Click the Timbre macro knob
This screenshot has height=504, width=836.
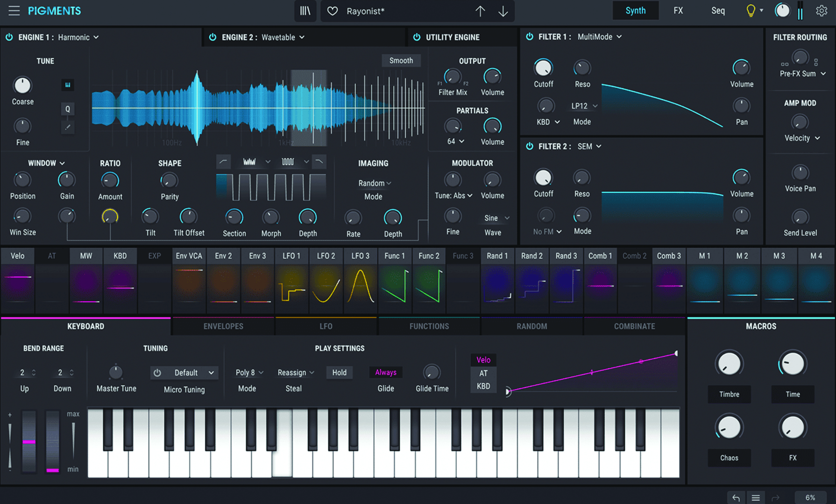729,364
